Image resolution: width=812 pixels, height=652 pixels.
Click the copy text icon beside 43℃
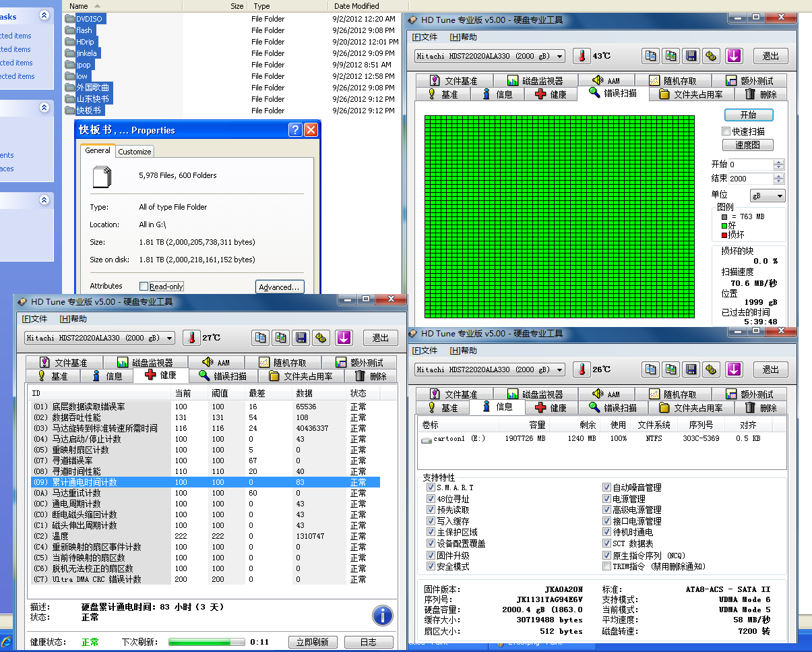tap(650, 56)
